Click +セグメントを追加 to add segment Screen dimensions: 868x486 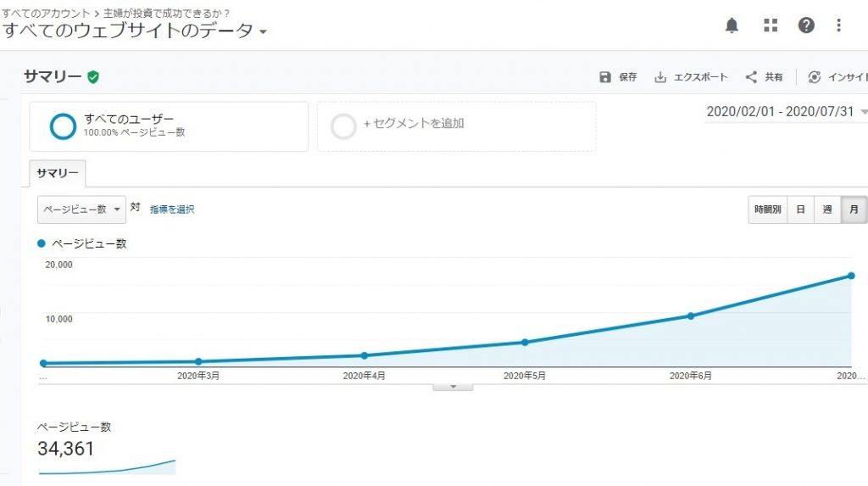(457, 126)
